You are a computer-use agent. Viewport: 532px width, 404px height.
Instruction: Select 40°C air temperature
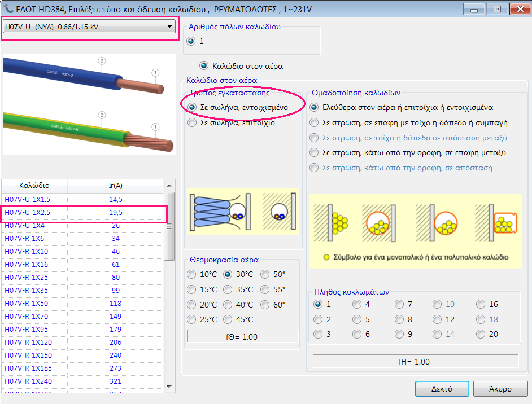228,305
